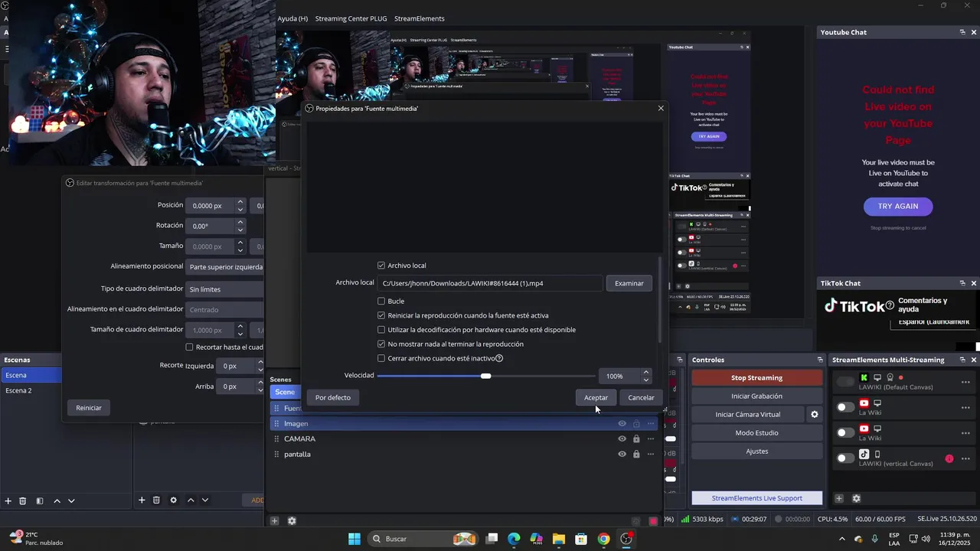Click Archivo local file path field

pyautogui.click(x=490, y=283)
